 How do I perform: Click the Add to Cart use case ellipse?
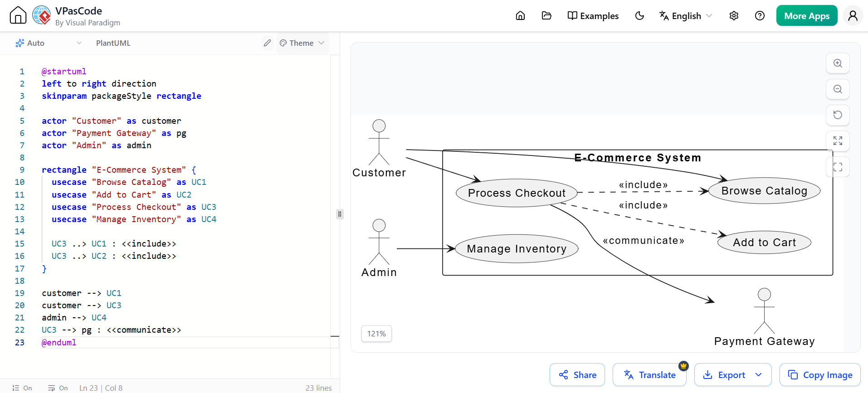tap(764, 243)
